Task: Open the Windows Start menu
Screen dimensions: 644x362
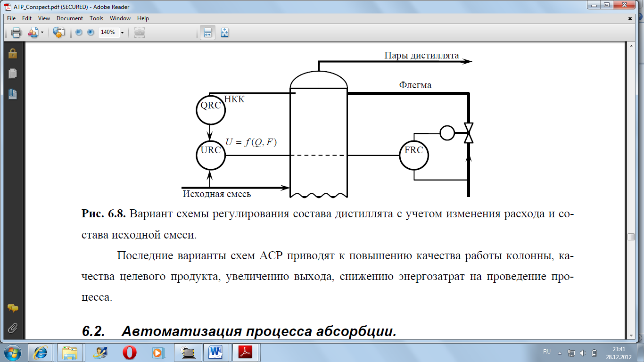Action: click(13, 352)
